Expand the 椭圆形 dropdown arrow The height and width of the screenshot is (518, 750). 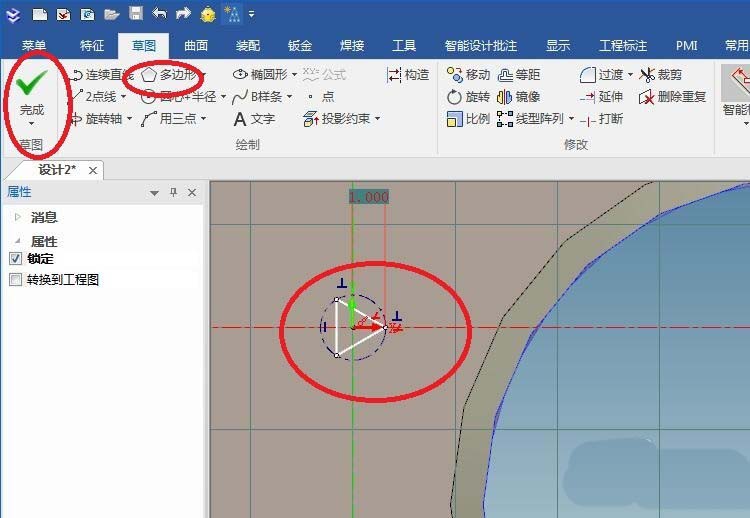click(294, 75)
